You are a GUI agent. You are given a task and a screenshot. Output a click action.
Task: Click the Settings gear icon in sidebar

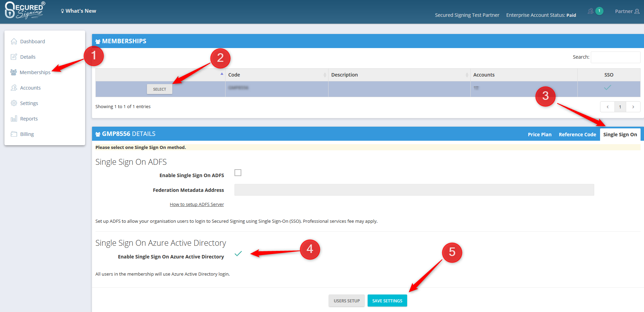[14, 103]
